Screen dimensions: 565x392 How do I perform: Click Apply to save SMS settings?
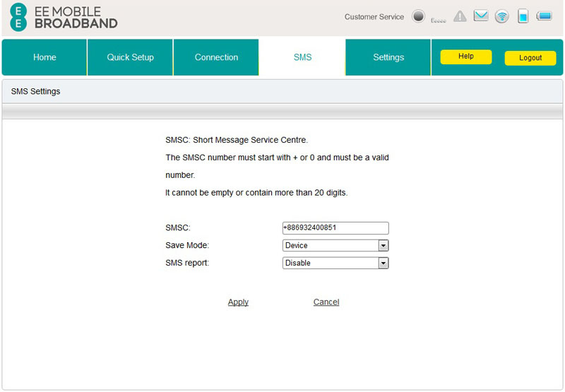pyautogui.click(x=238, y=302)
